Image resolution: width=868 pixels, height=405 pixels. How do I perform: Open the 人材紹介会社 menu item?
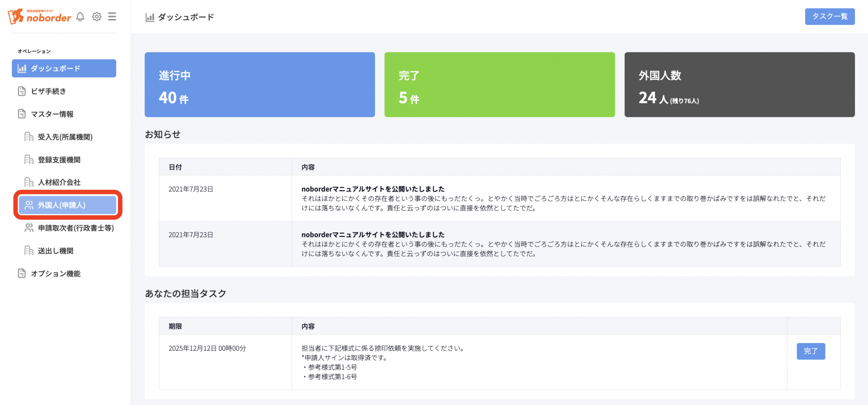point(59,182)
